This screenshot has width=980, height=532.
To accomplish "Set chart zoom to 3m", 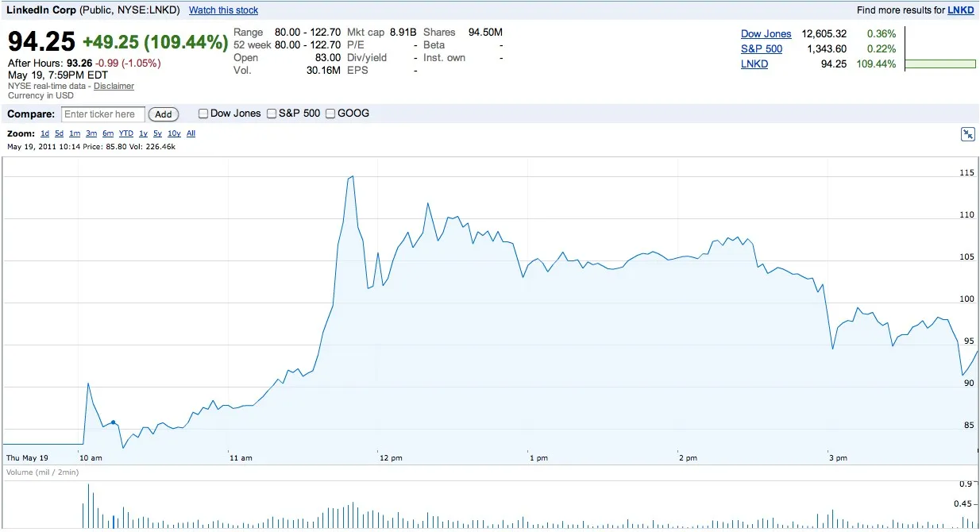I will coord(91,133).
